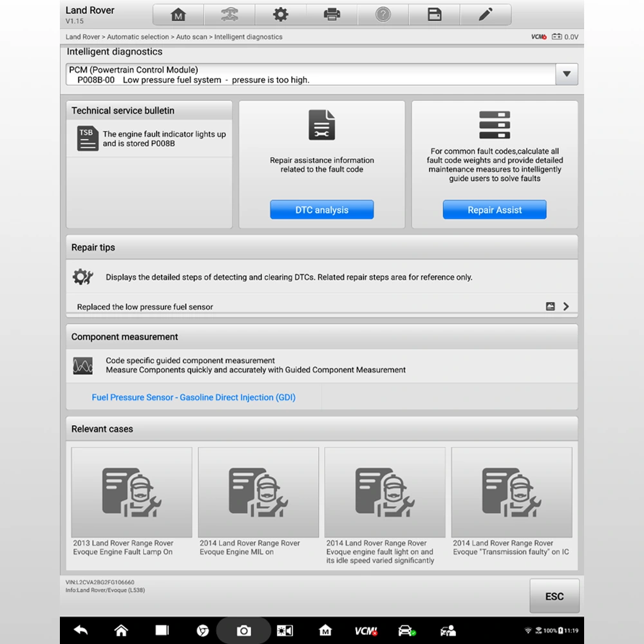Open 2013 Evoque Engine Fault Lamp case
The image size is (644, 644).
[x=131, y=502]
